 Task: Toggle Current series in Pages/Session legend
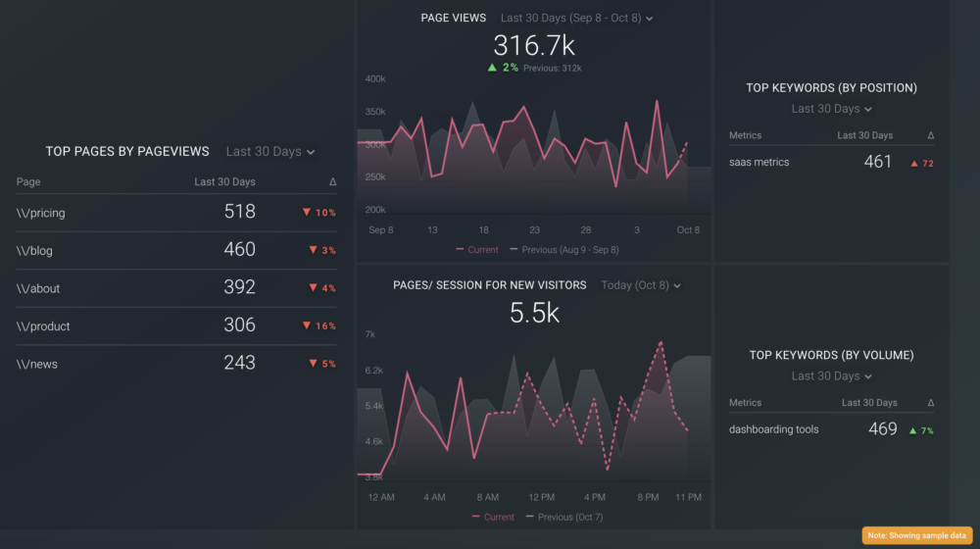495,517
